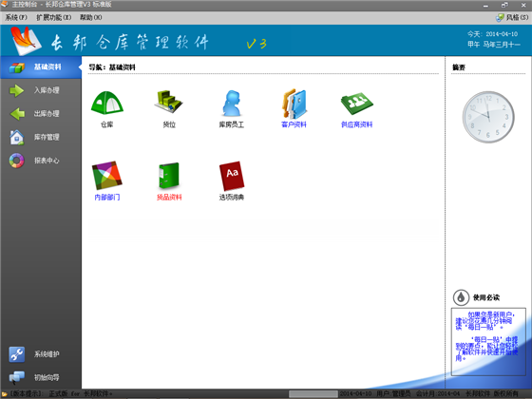The image size is (532, 399).
Task: Switch to 报表中心 sidebar tab
Action: tap(41, 161)
